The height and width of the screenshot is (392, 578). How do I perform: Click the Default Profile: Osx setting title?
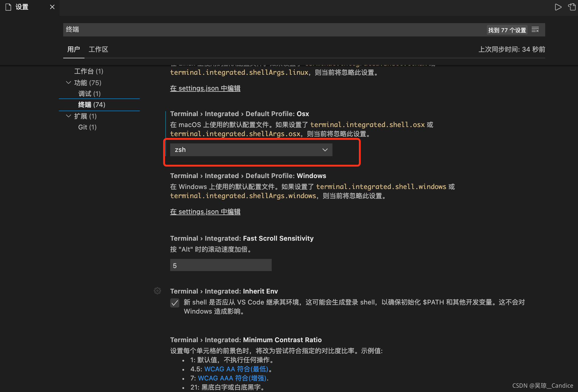click(239, 114)
